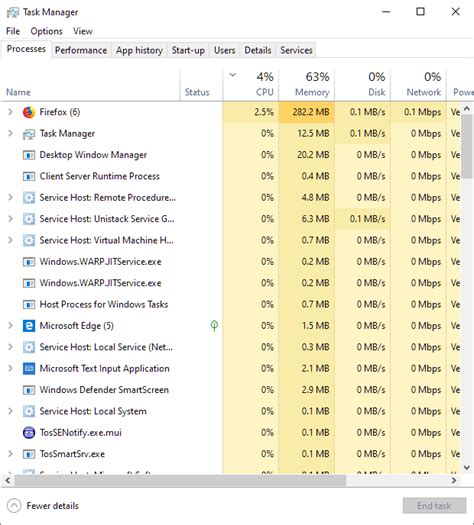Click the Microsoft Edge process icon
Viewport: 474px width, 525px height.
click(29, 326)
